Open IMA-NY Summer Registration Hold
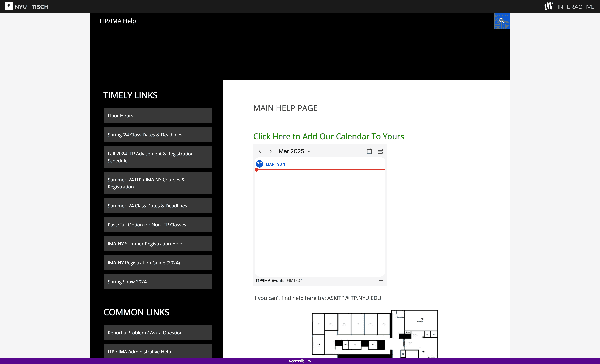The image size is (600, 364). click(158, 244)
